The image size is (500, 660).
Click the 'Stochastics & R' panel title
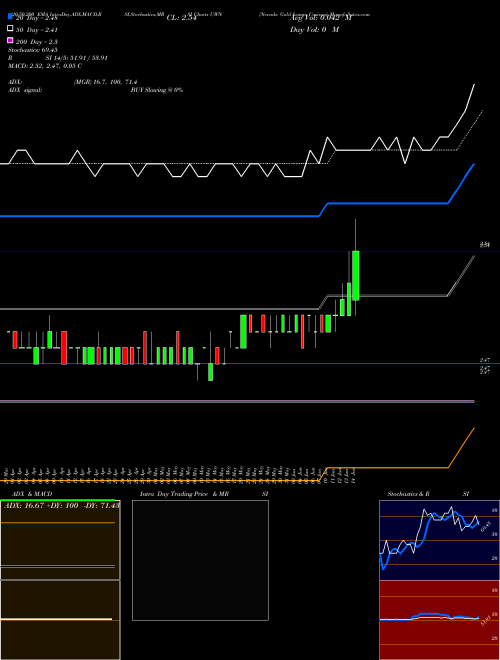click(408, 494)
